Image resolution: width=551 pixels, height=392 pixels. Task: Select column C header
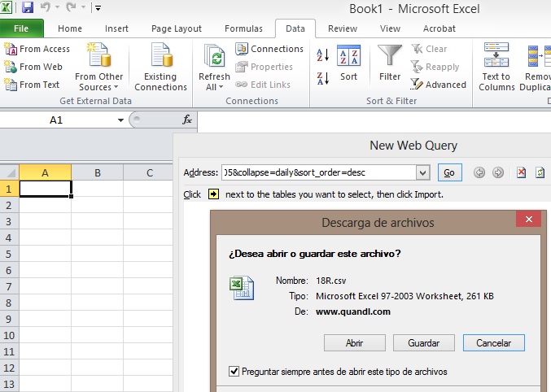click(x=149, y=172)
